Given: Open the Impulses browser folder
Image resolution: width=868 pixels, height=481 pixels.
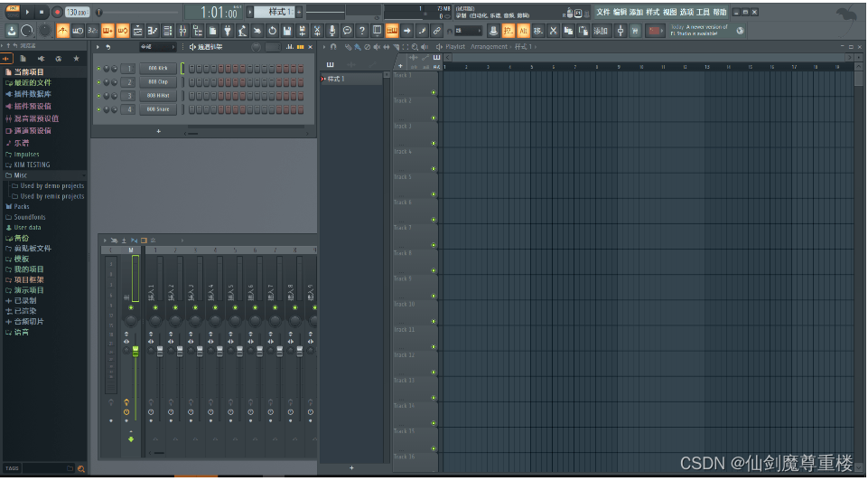Looking at the screenshot, I should (x=26, y=154).
